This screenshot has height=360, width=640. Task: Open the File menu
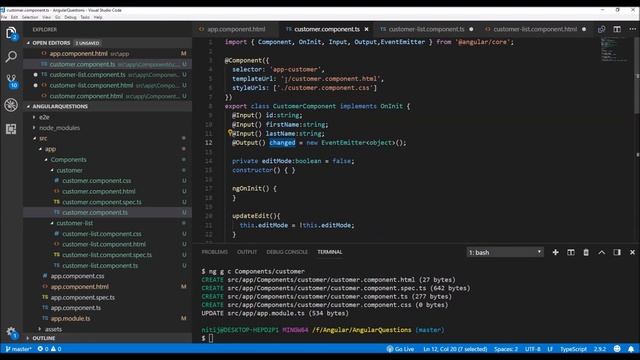pos(4,17)
